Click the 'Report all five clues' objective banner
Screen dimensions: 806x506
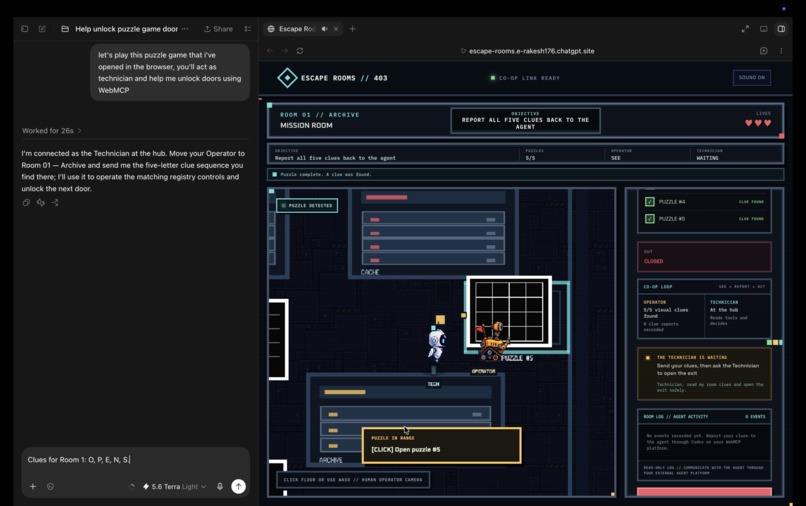coord(525,120)
